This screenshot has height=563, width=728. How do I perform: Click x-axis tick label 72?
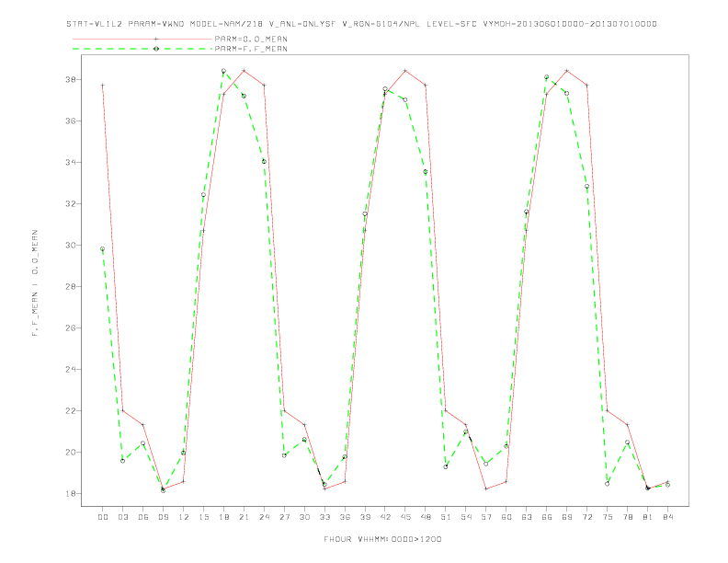click(x=586, y=517)
